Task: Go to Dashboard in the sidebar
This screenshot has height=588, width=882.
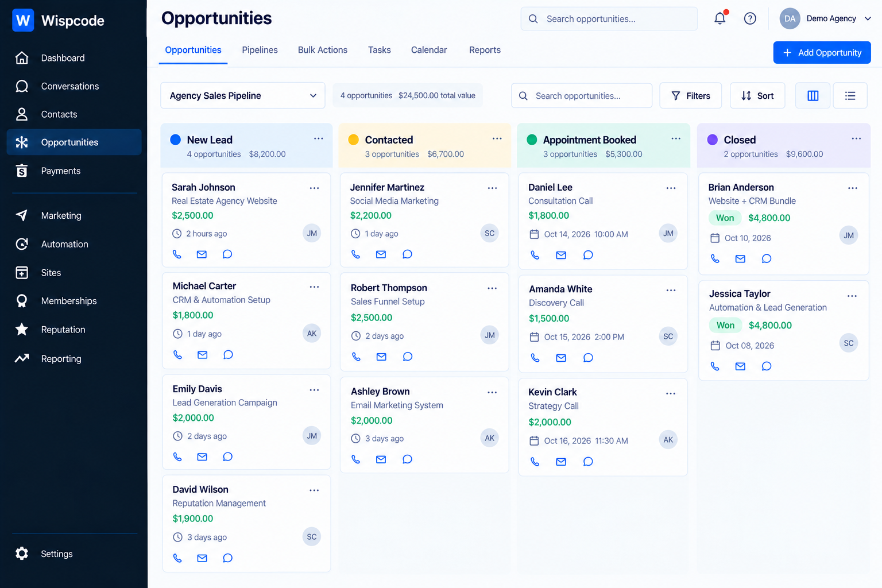Action: (74, 58)
